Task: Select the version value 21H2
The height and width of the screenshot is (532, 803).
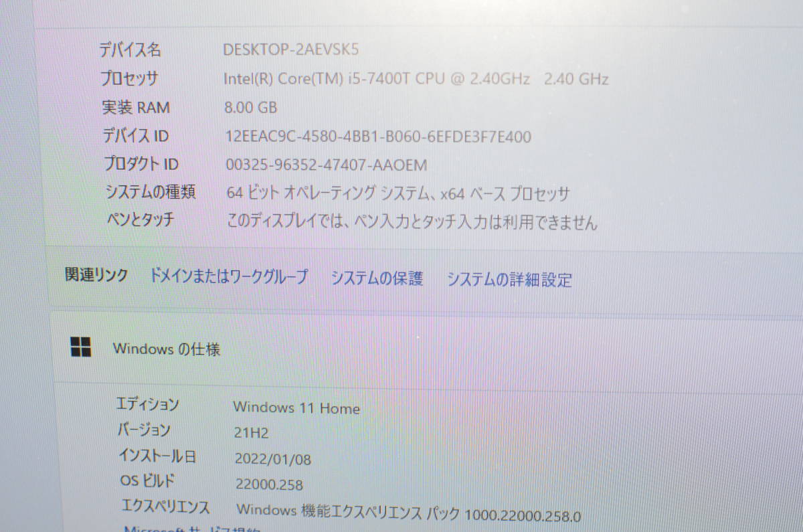Action: 252,433
